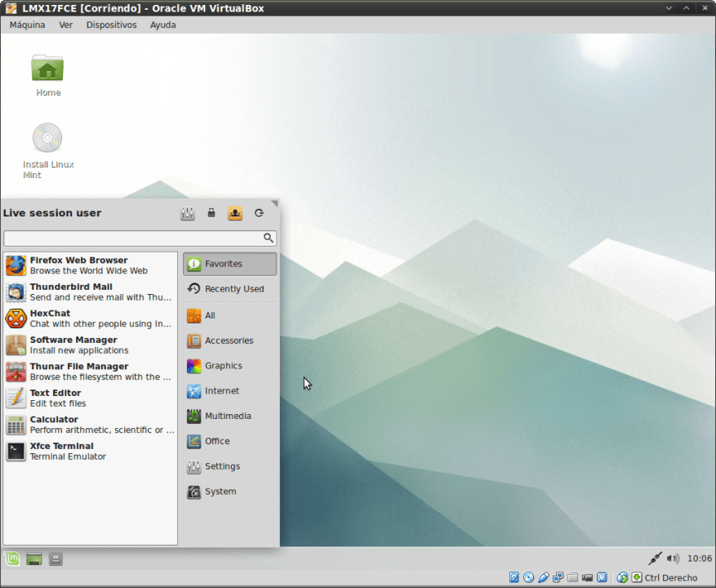Open the Dispositivos menu
The width and height of the screenshot is (716, 588).
(111, 24)
